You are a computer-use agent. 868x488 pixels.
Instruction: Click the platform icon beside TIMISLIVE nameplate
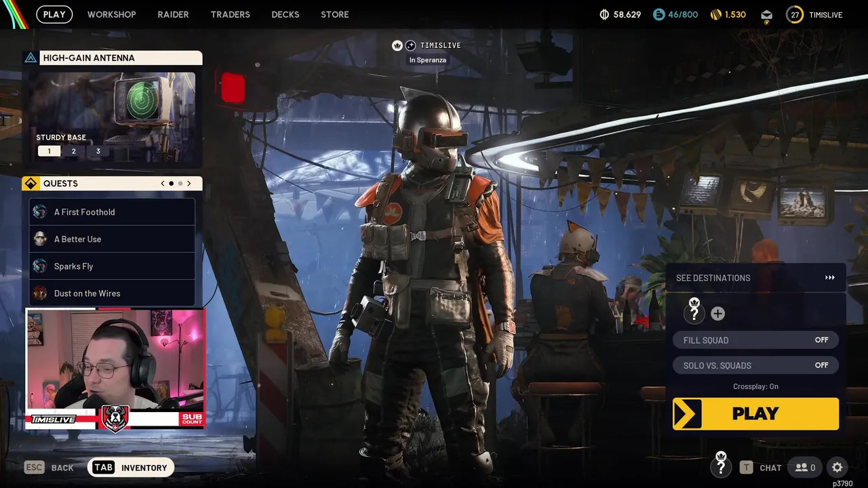click(x=410, y=45)
